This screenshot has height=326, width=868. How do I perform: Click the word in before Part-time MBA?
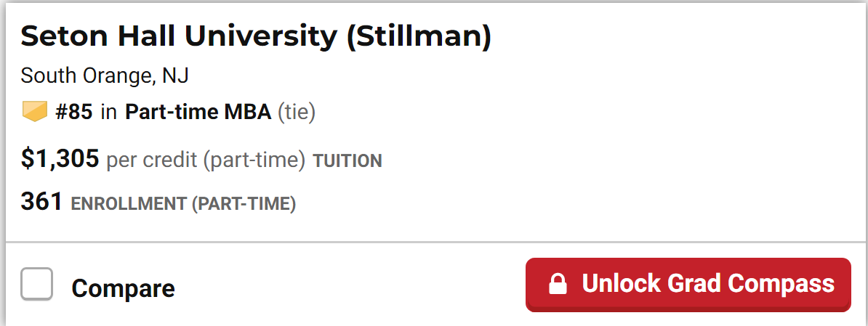pyautogui.click(x=109, y=112)
